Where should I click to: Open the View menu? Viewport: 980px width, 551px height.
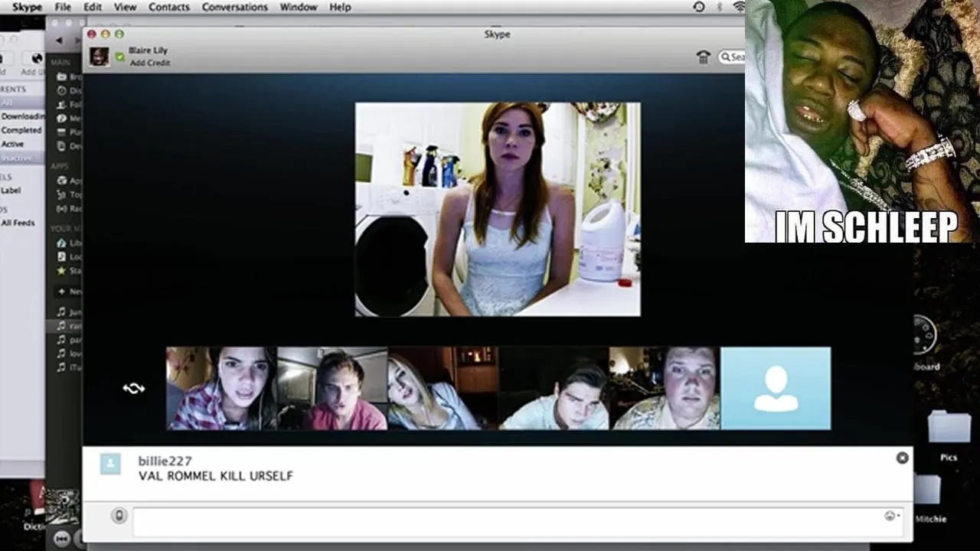tap(125, 7)
